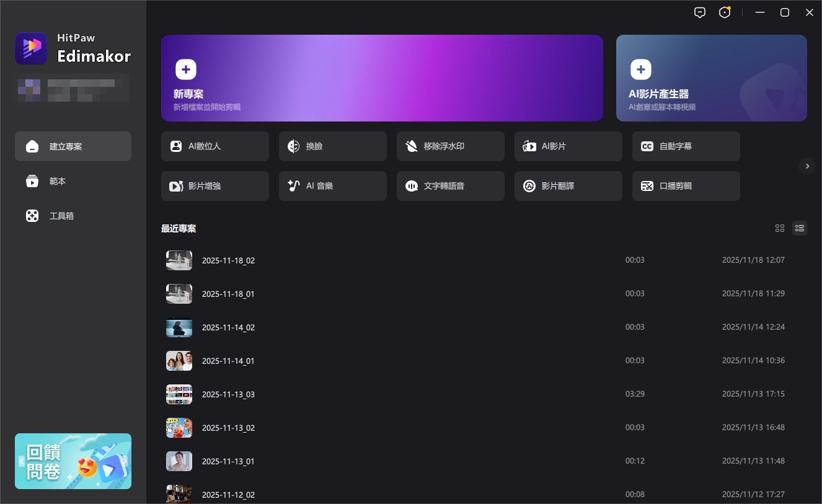Open the 口播剪輯 talking-head editing tool
822x504 pixels.
[686, 186]
